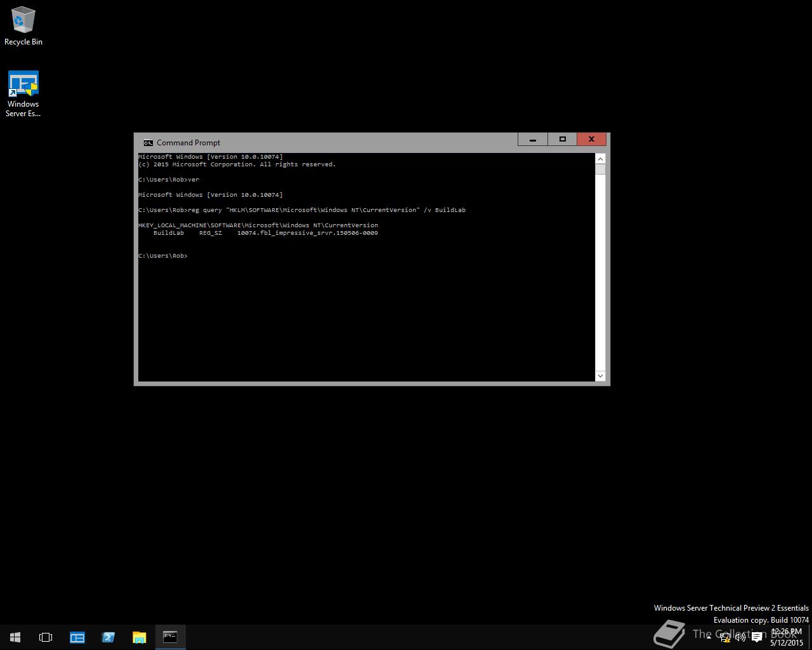This screenshot has width=812, height=650.
Task: Click the copyright 2015 Microsoft Corporation line
Action: [x=237, y=164]
